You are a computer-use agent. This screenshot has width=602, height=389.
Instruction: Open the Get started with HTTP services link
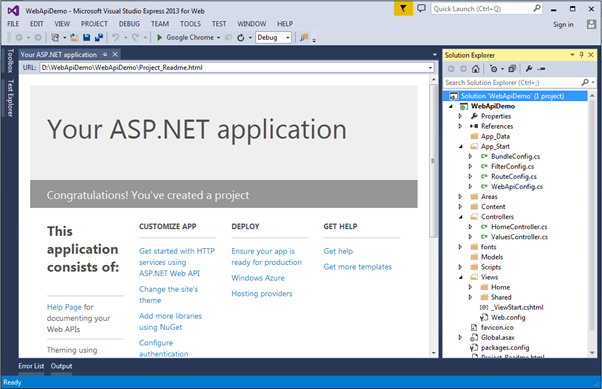pos(177,262)
